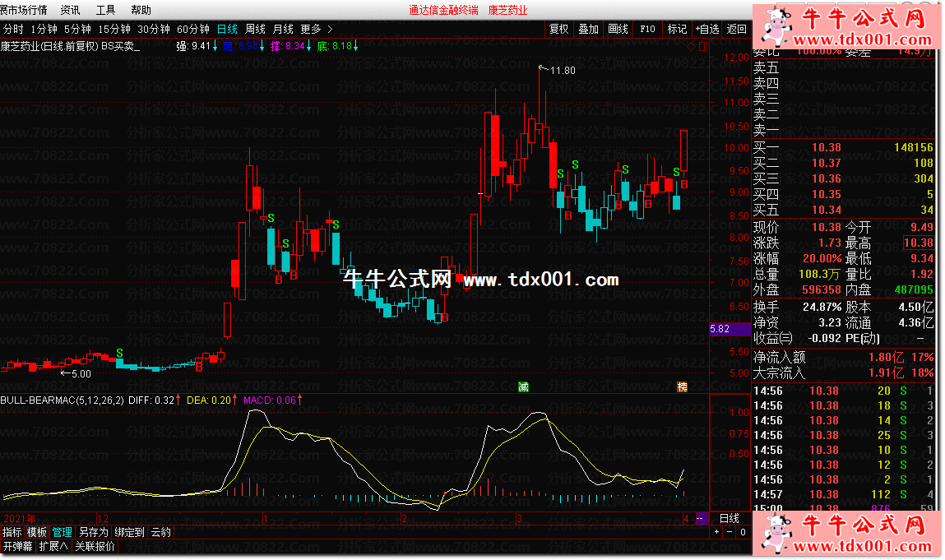Switch to 周线 weekly chart

[x=255, y=29]
